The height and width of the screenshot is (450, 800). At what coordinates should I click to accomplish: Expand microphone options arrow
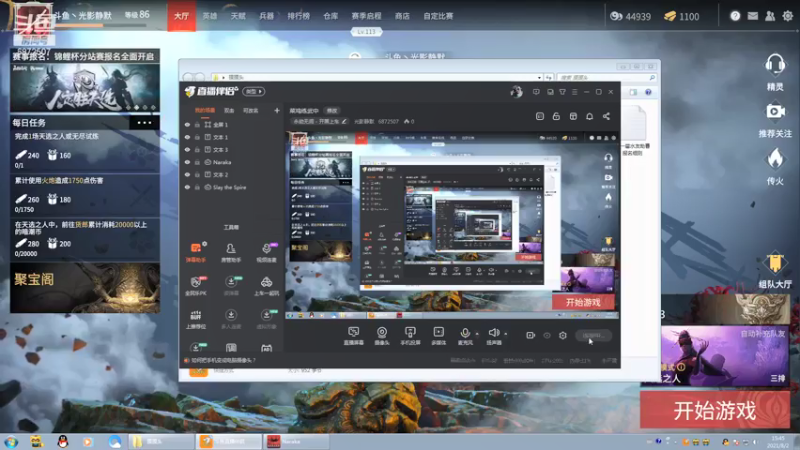click(477, 334)
